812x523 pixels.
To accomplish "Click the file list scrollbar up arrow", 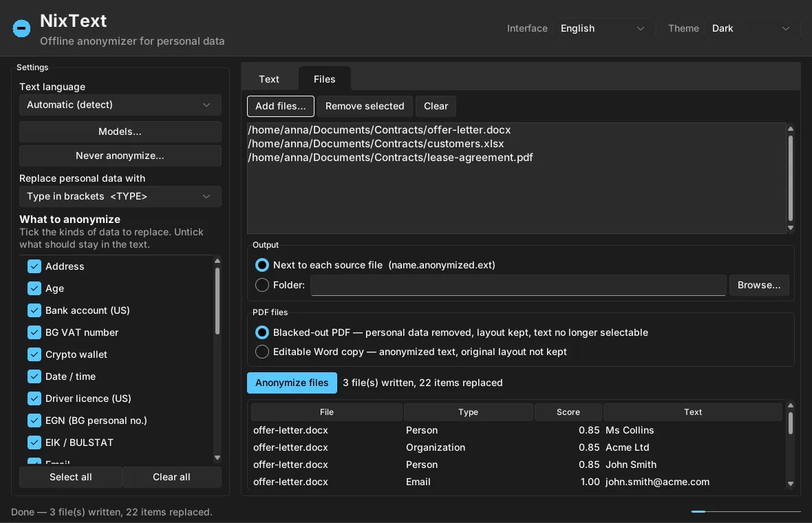I will click(x=790, y=129).
